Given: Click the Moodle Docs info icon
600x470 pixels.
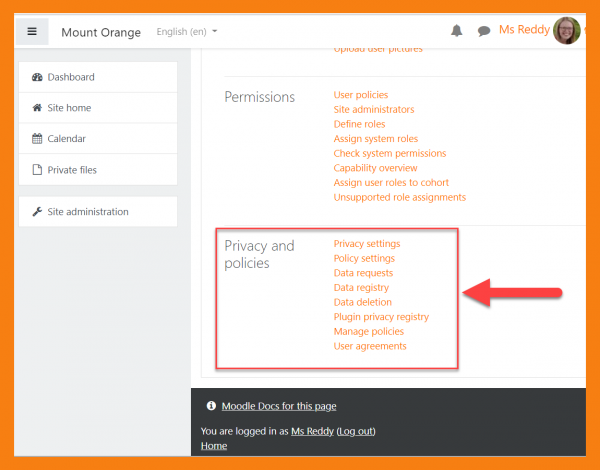Looking at the screenshot, I should click(x=211, y=406).
